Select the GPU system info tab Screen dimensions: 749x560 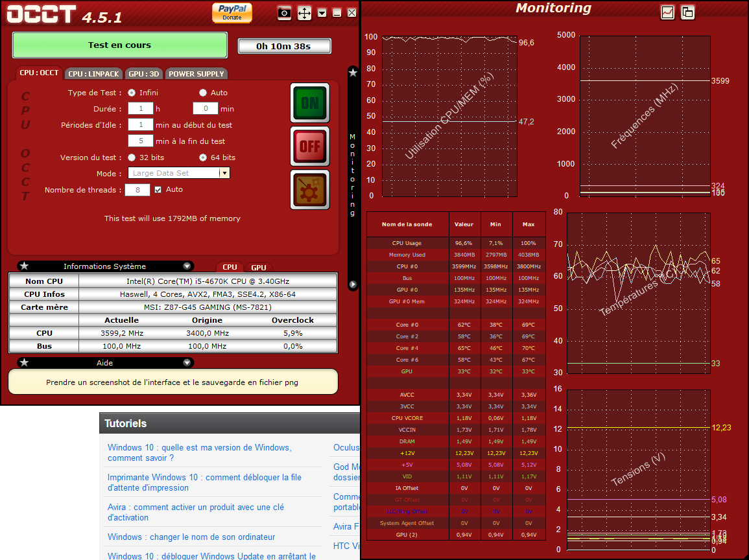(x=259, y=267)
